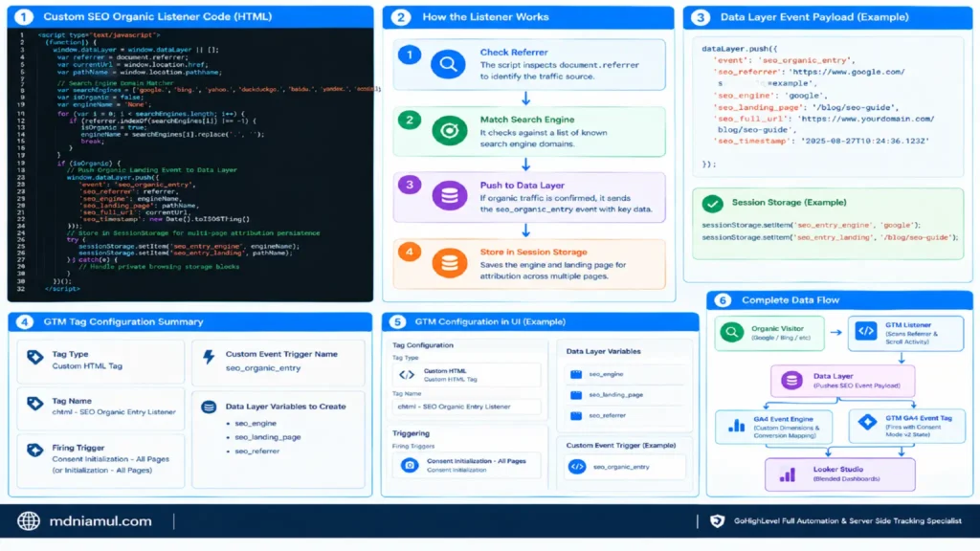The height and width of the screenshot is (551, 980).
Task: Click the Complete Data Flow heading
Action: [790, 300]
